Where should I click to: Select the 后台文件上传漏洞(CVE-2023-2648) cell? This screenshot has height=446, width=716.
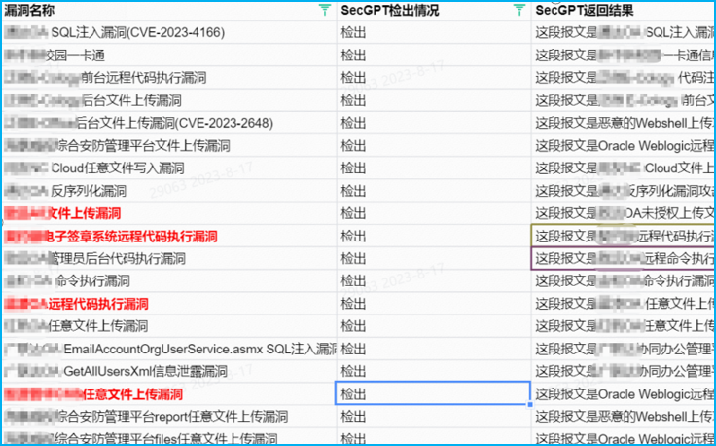[x=169, y=123]
